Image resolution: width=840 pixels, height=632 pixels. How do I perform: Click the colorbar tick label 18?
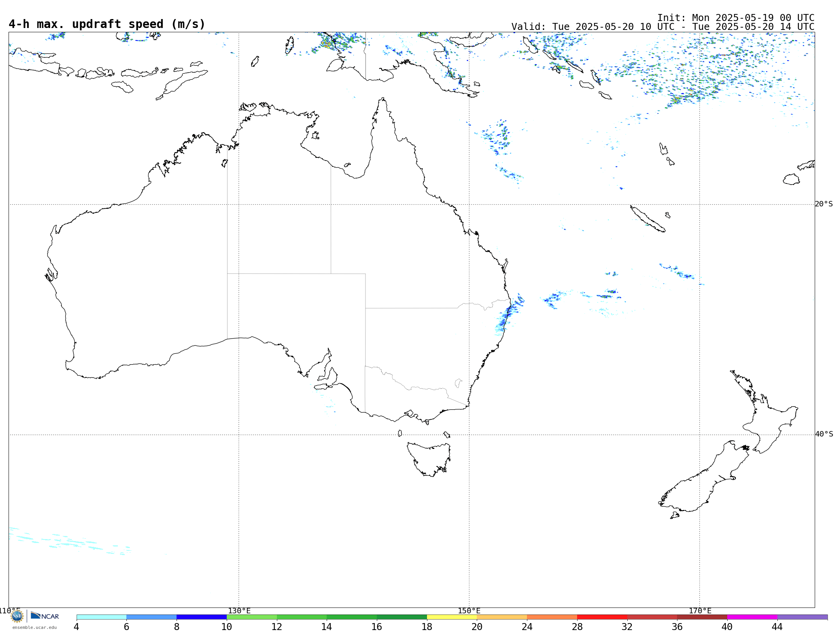point(427,627)
